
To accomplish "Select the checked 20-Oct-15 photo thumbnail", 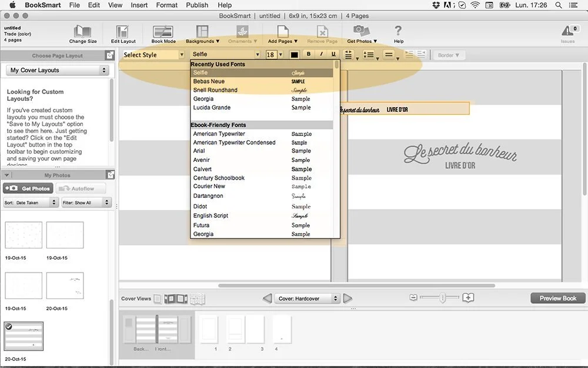I will pyautogui.click(x=24, y=336).
